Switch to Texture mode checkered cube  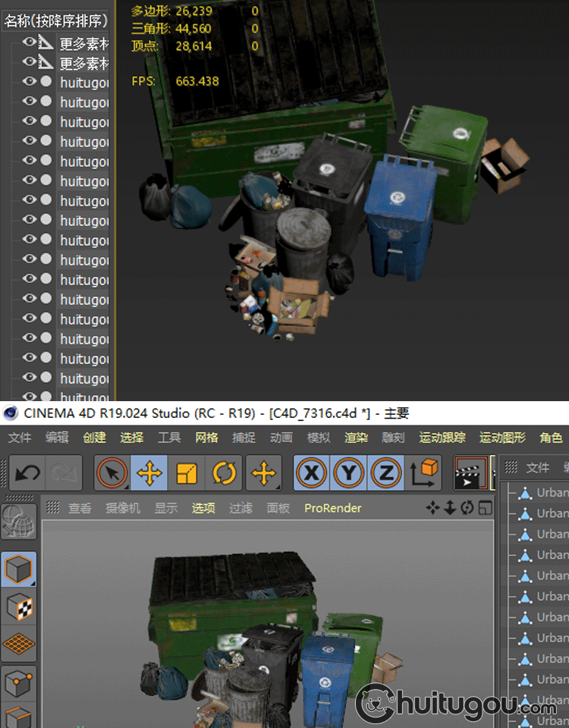tap(19, 607)
